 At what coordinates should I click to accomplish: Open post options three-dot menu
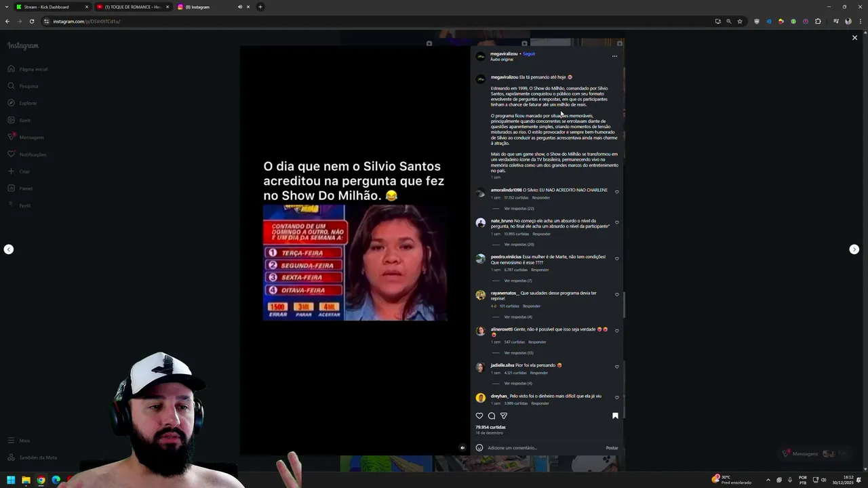614,56
